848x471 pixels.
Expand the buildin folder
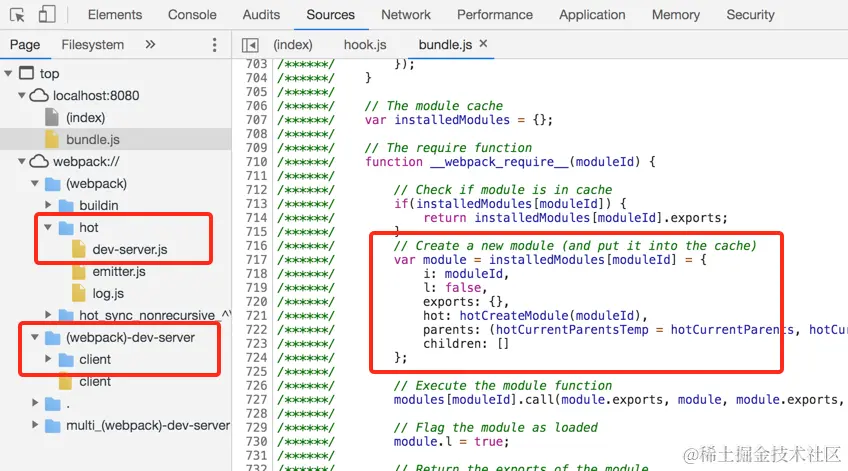48,205
